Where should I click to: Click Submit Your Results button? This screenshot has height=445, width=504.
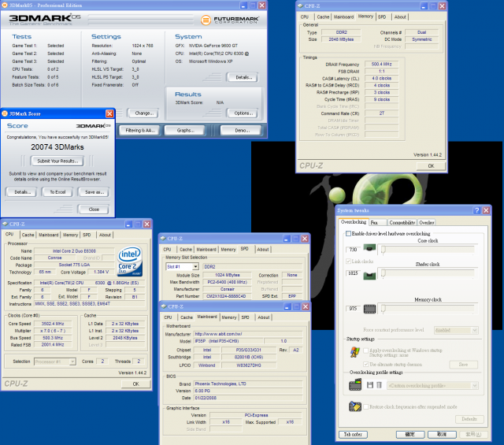coord(57,161)
